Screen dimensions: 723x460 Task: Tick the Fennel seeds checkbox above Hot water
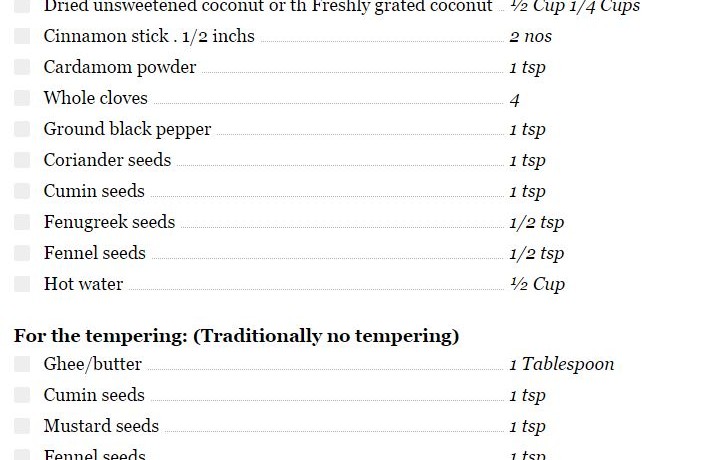22,253
